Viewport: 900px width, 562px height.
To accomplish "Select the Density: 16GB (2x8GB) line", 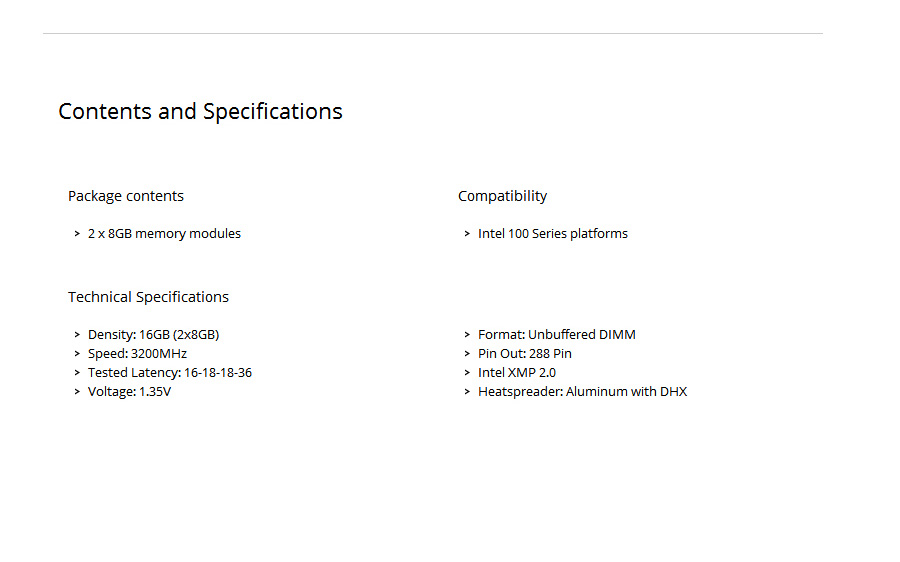I will [x=153, y=335].
